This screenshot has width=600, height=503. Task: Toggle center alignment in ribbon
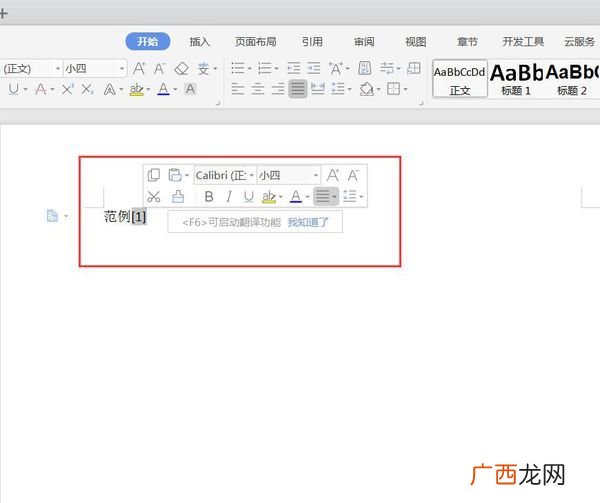coord(257,89)
